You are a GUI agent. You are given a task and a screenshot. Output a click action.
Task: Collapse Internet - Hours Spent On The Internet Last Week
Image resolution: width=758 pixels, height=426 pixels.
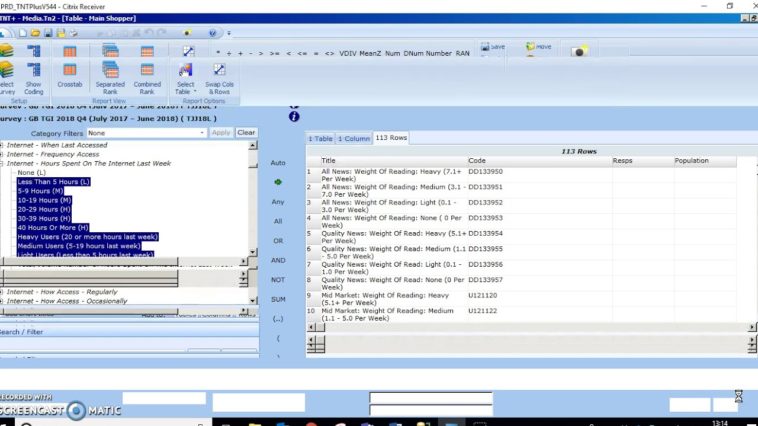(3, 163)
